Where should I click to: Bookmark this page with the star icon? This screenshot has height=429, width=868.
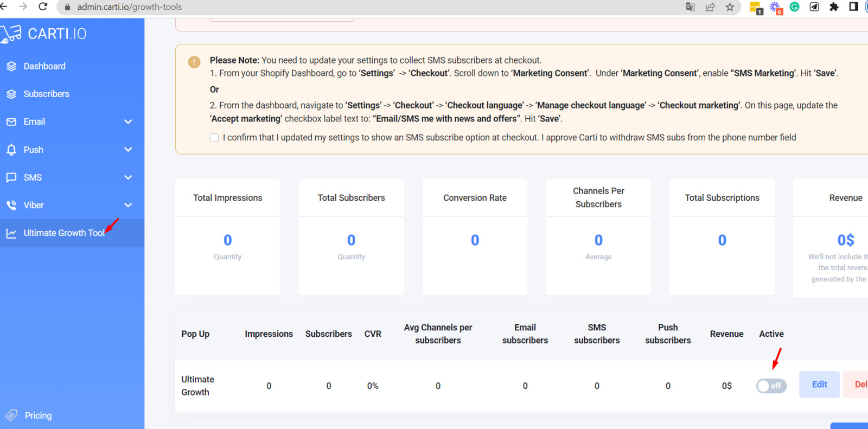(x=730, y=7)
